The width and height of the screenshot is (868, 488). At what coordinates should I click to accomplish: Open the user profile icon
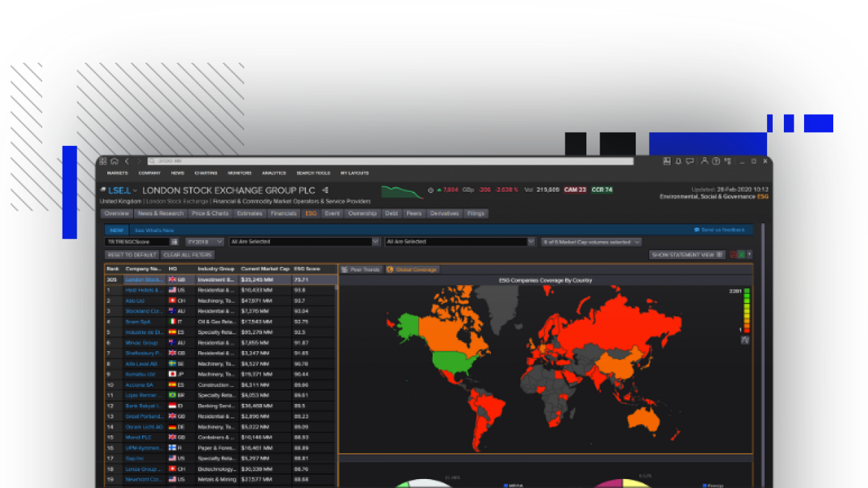tap(705, 161)
